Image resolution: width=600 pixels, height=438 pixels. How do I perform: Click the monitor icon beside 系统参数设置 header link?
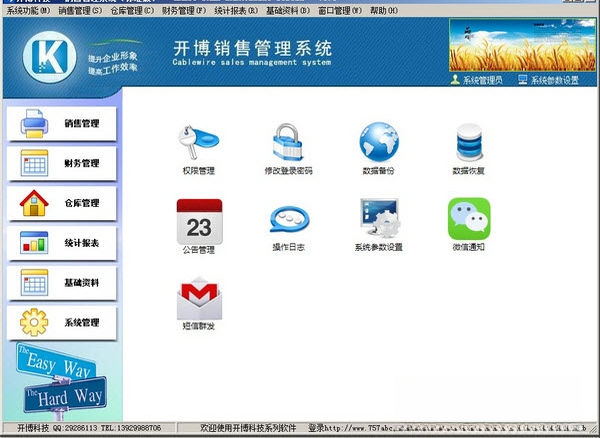click(523, 80)
